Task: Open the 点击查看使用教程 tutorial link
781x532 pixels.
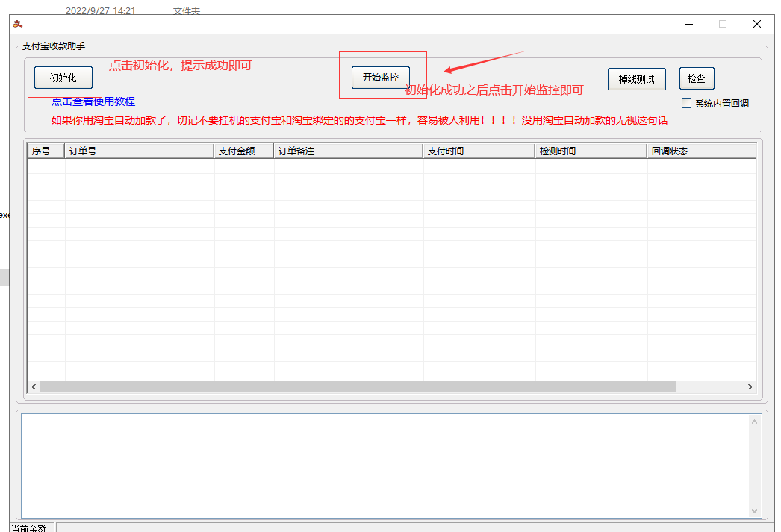Action: tap(93, 101)
